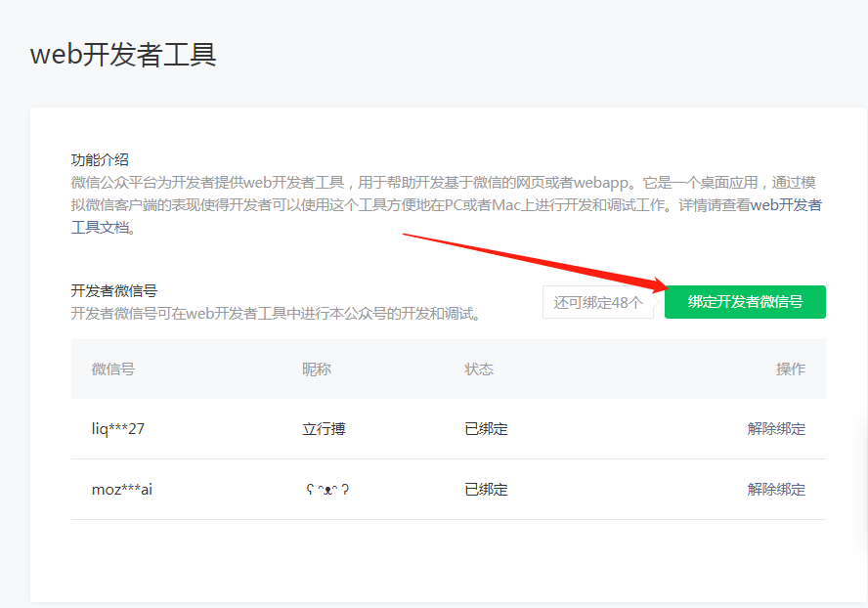Unbind moz***ai using its 解除绑定 link
Image resolution: width=868 pixels, height=608 pixels.
776,490
